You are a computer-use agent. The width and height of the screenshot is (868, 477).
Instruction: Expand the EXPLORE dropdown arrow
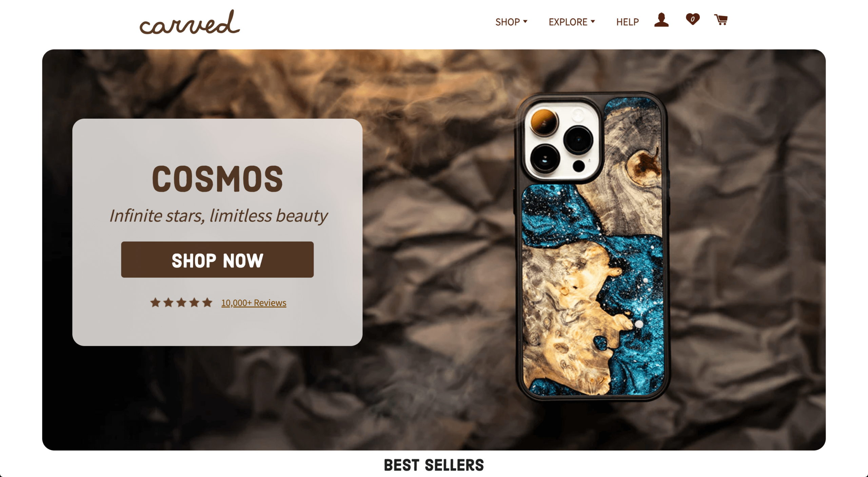[593, 21]
